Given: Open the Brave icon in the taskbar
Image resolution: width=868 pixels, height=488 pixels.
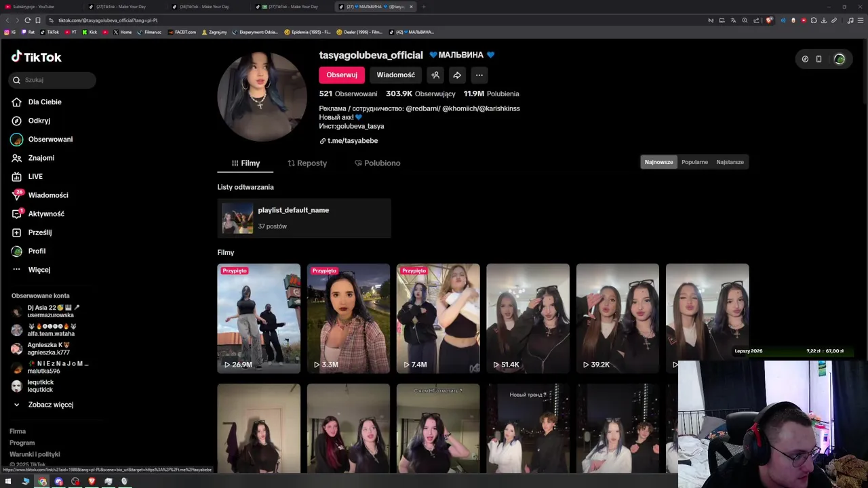Looking at the screenshot, I should click(92, 481).
